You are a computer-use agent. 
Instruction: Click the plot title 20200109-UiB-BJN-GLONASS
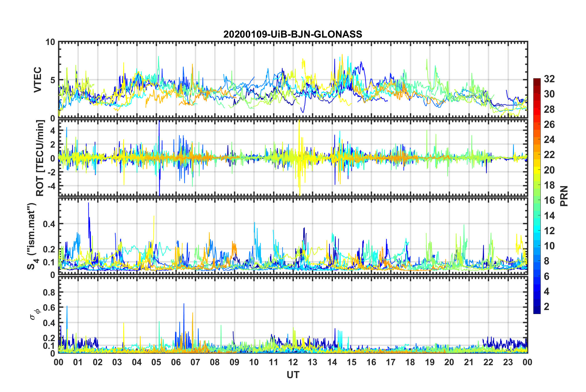pos(293,34)
